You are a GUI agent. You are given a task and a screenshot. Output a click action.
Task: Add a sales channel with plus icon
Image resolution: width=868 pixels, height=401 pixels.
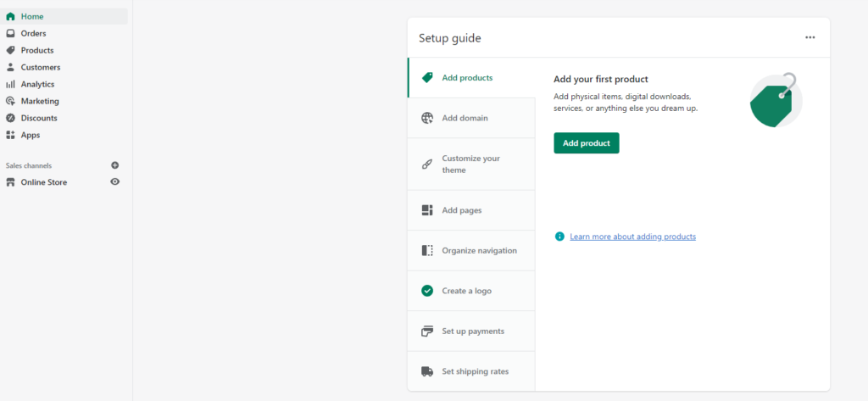point(115,165)
